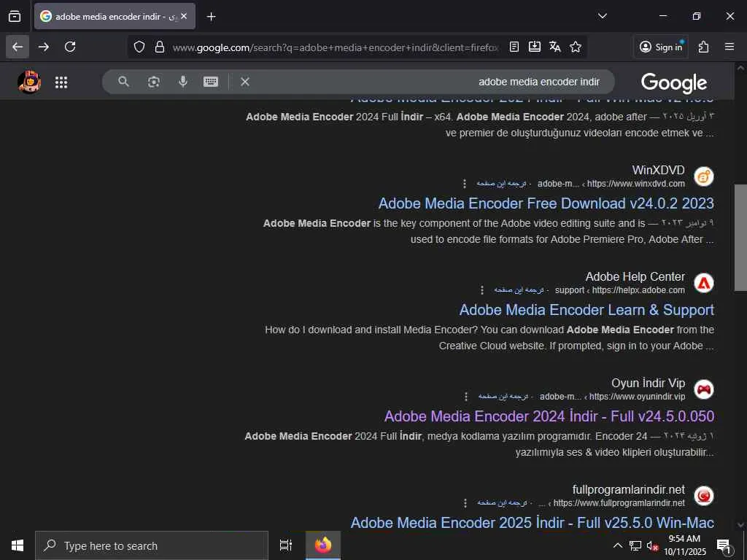The height and width of the screenshot is (560, 747).
Task: Show hidden system tray icons
Action: pyautogui.click(x=617, y=545)
